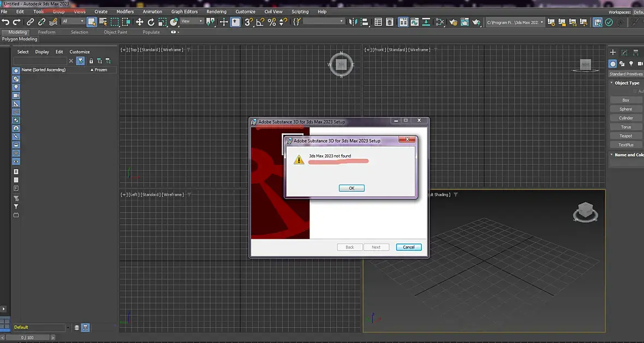
Task: Open the View coordinate system dropdown
Action: point(192,21)
